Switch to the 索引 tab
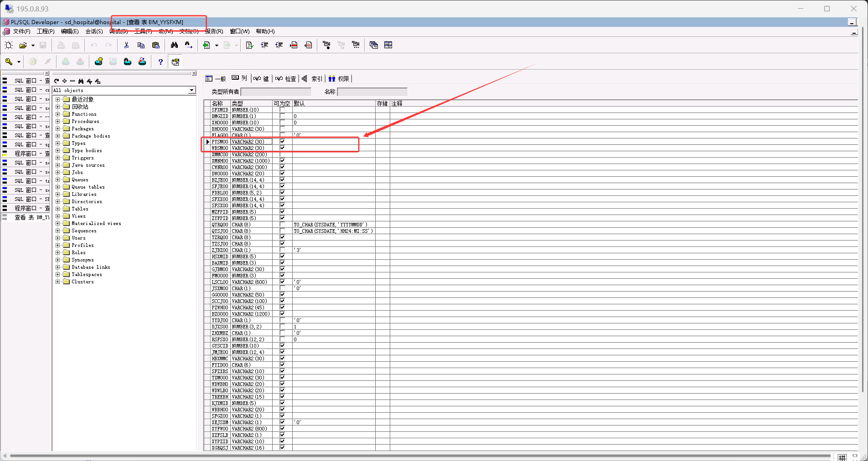The height and width of the screenshot is (461, 868). (312, 78)
